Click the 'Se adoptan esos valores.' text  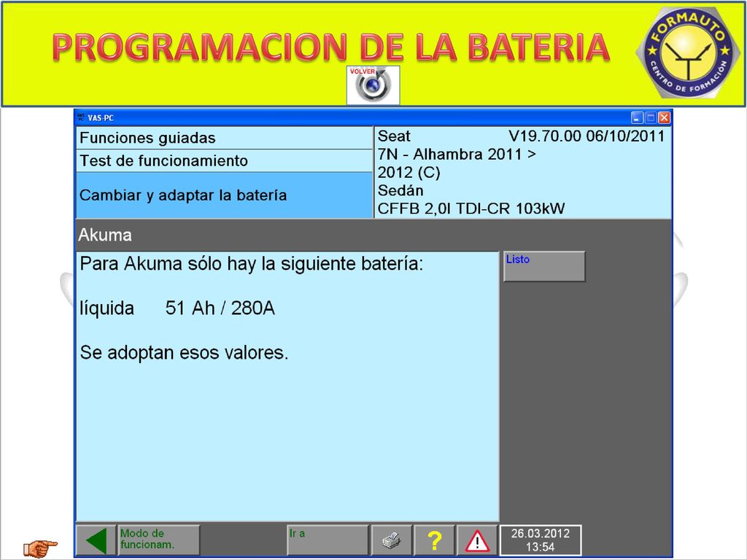[184, 353]
